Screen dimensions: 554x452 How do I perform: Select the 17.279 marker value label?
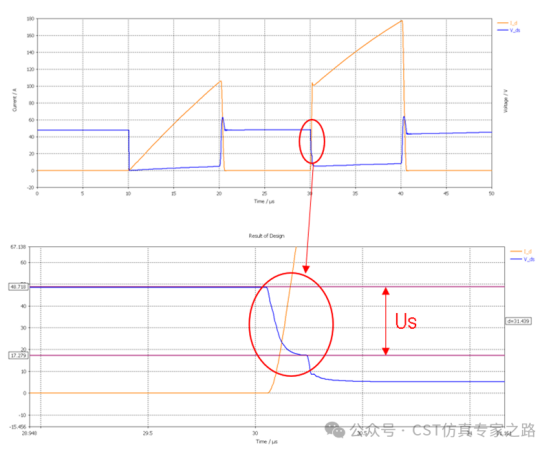pos(18,356)
